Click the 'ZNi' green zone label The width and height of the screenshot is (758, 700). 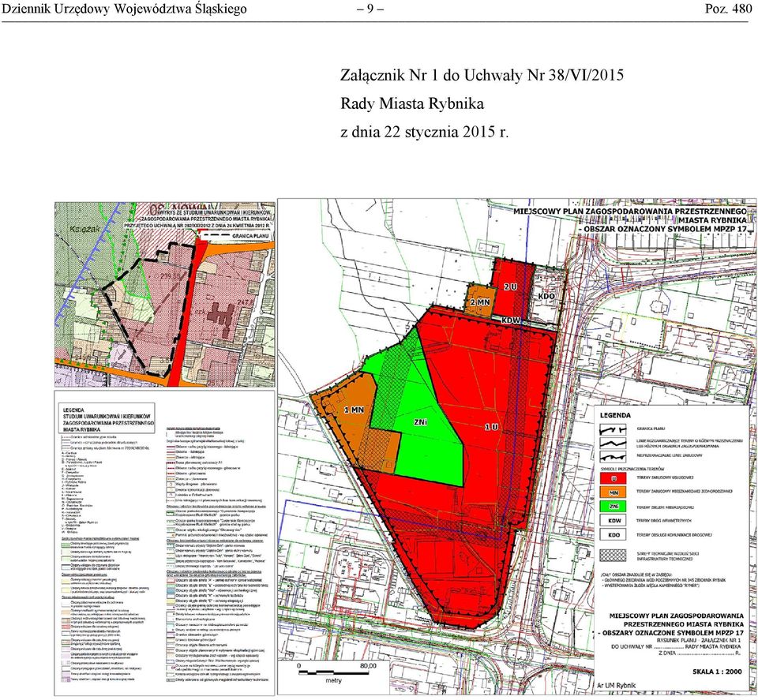click(420, 421)
